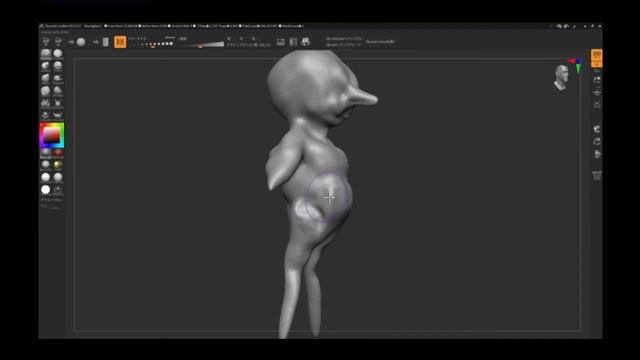
Task: Start a new sculpt from the sphere
Action: tap(81, 42)
